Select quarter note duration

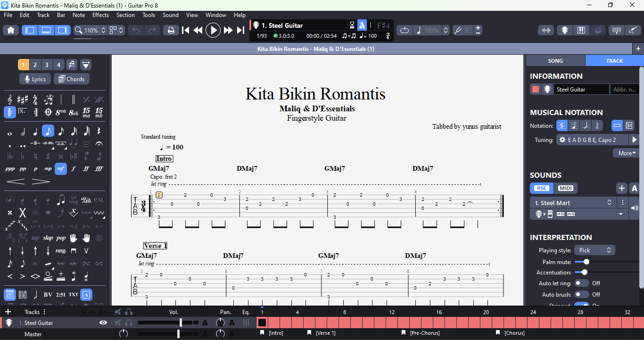click(x=35, y=131)
